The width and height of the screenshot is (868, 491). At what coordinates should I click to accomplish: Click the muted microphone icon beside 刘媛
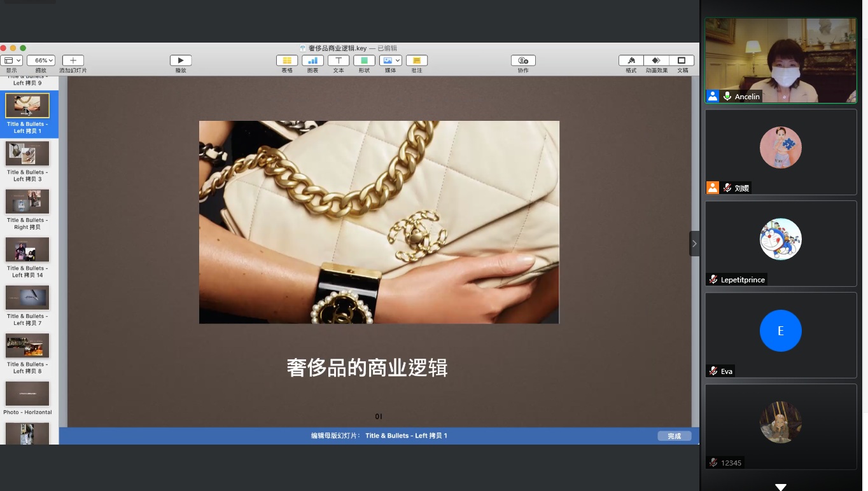pyautogui.click(x=727, y=188)
